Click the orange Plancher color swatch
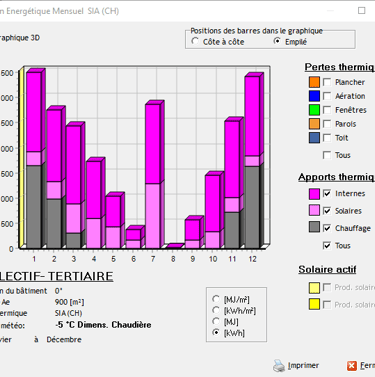 (x=314, y=82)
